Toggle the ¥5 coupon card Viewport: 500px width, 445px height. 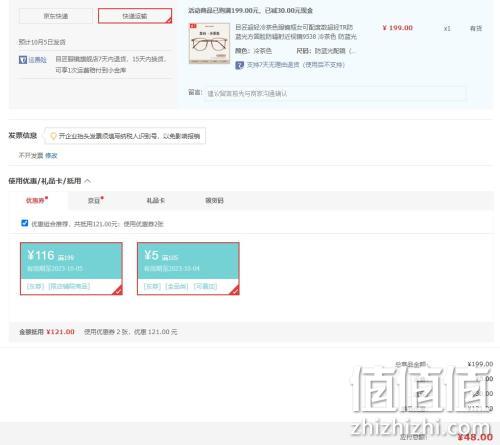tap(188, 269)
